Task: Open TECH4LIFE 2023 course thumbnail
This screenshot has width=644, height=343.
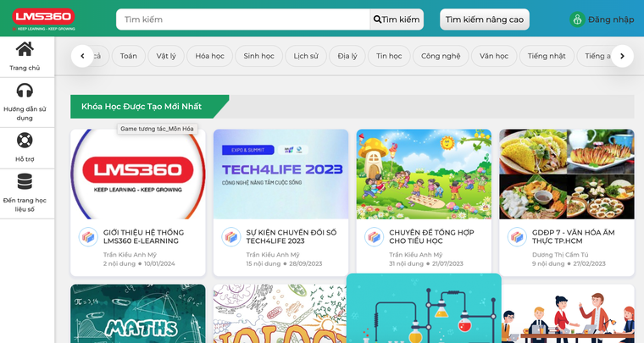Action: point(281,174)
